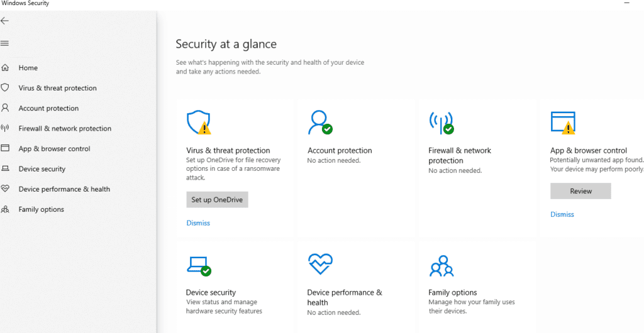Screen dimensions: 644x333
Task: Click the Family options people tile icon
Action: coord(441,266)
